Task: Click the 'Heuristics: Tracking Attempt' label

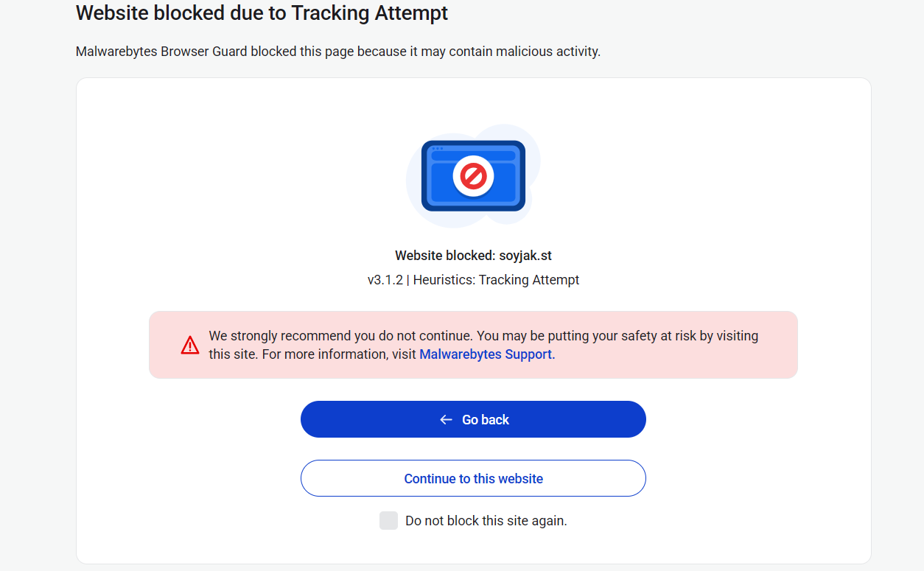Action: [496, 280]
